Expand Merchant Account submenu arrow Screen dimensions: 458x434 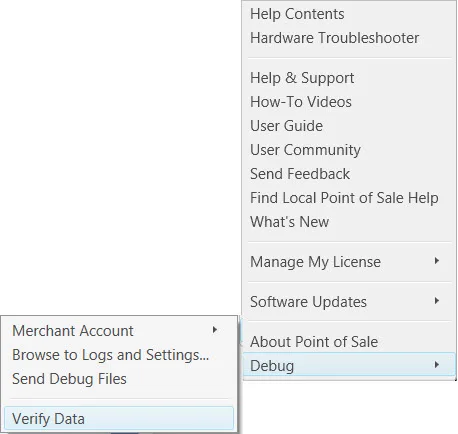tap(215, 330)
